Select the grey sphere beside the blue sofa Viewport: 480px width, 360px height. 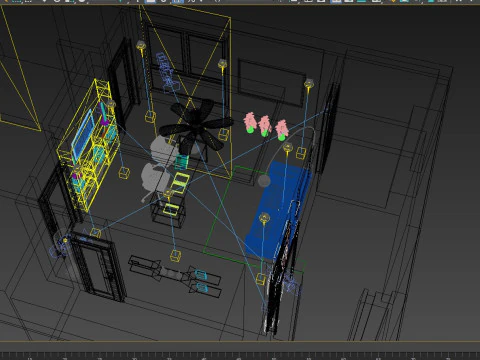point(264,181)
